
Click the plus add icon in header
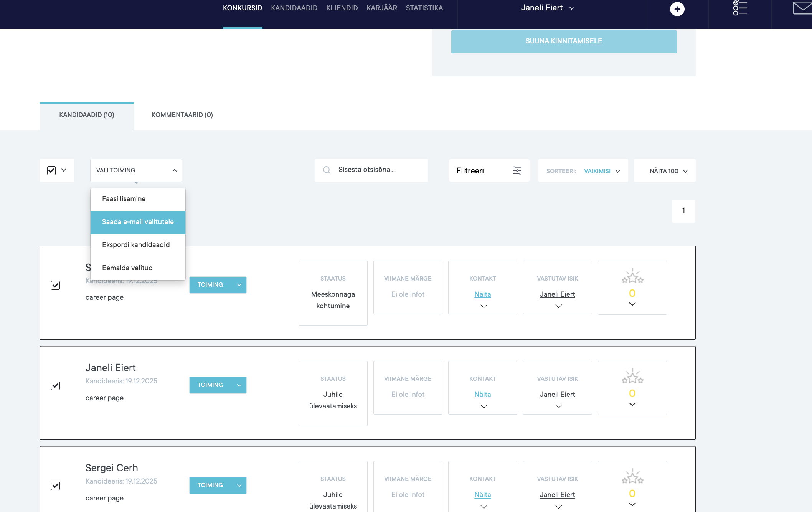click(x=677, y=9)
